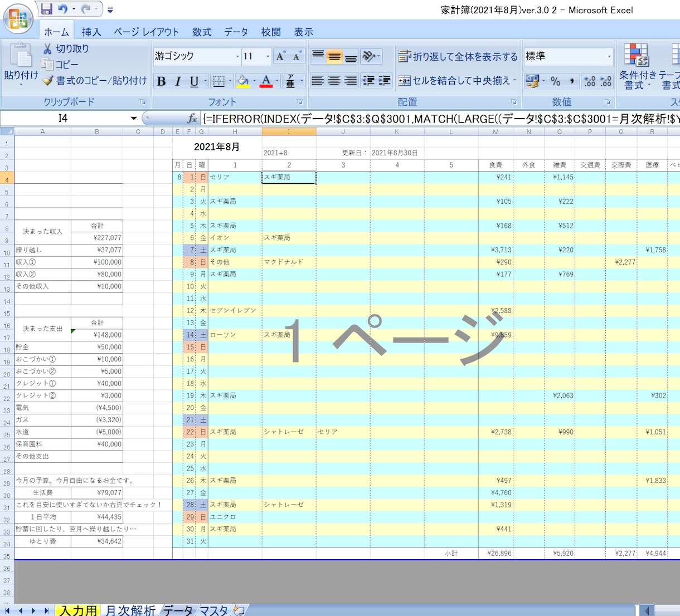The width and height of the screenshot is (680, 616).
Task: Open font color dropdown arrow
Action: pos(277,81)
